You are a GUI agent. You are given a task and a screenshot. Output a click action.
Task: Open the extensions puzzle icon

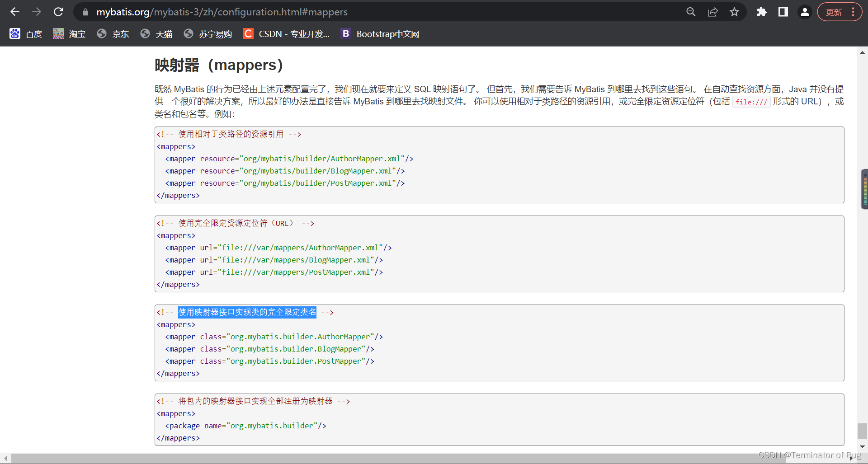[x=762, y=12]
